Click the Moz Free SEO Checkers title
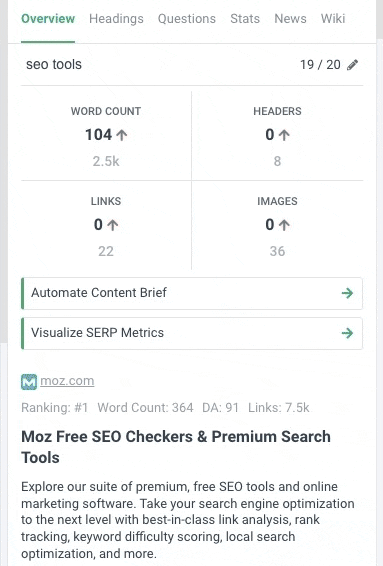383x566 pixels. click(x=176, y=447)
